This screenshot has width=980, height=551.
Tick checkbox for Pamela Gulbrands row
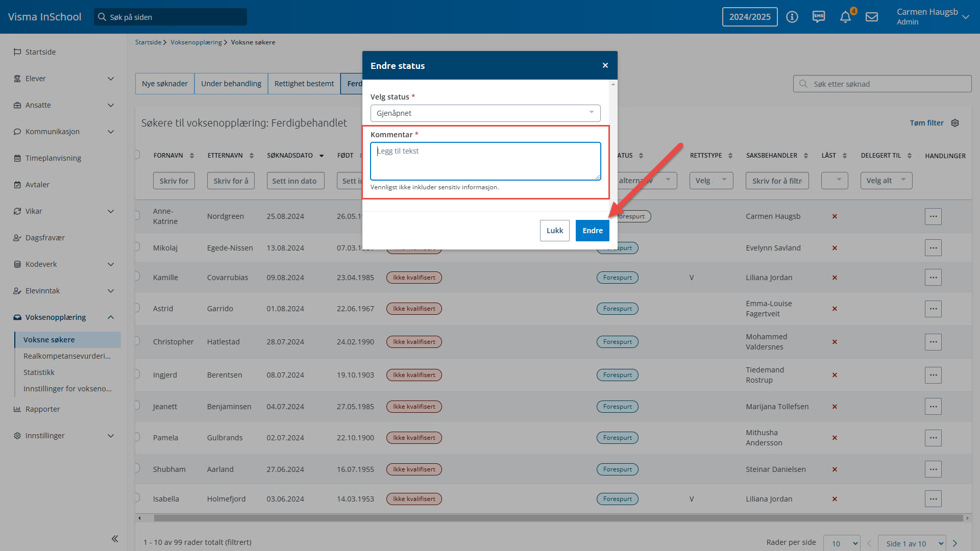pos(137,437)
